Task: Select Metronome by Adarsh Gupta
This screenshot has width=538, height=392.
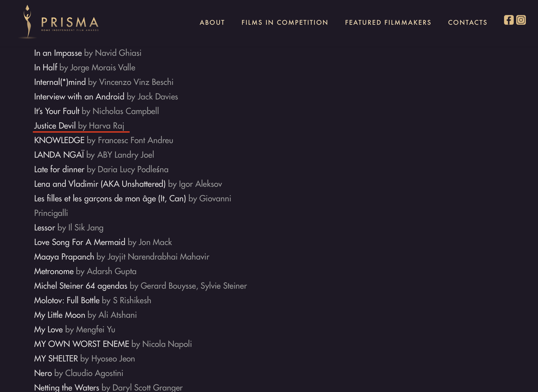Action: (x=85, y=271)
